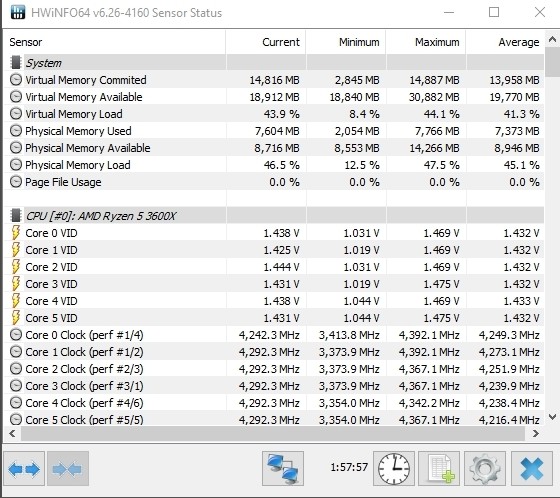Select the Virtual Memory Commited row label
The width and height of the screenshot is (560, 498).
pyautogui.click(x=86, y=80)
